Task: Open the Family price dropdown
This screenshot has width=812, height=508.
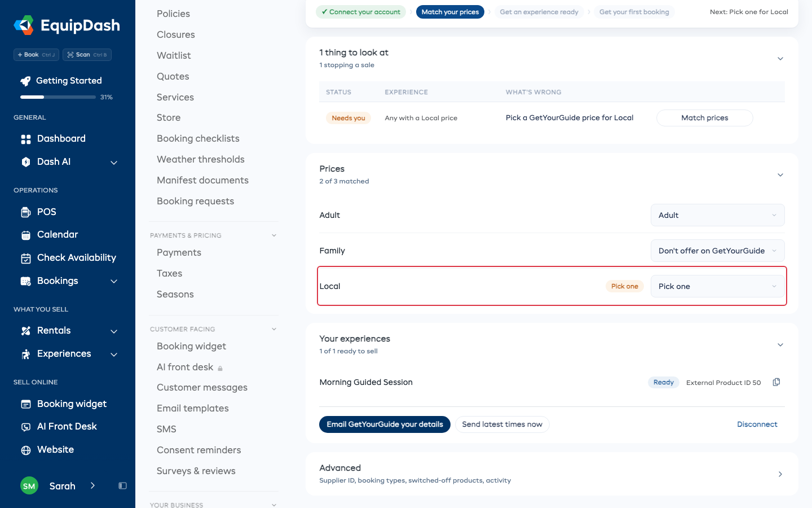Action: tap(717, 251)
